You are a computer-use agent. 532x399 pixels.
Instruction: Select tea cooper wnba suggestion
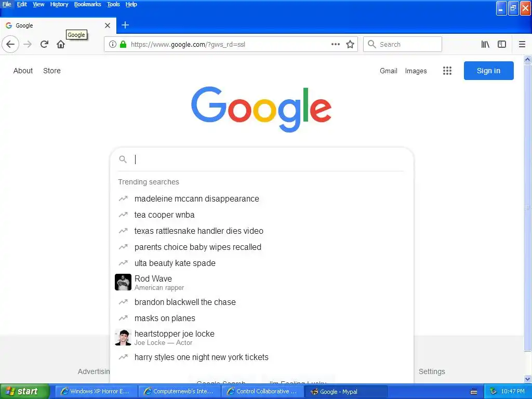click(x=262, y=215)
